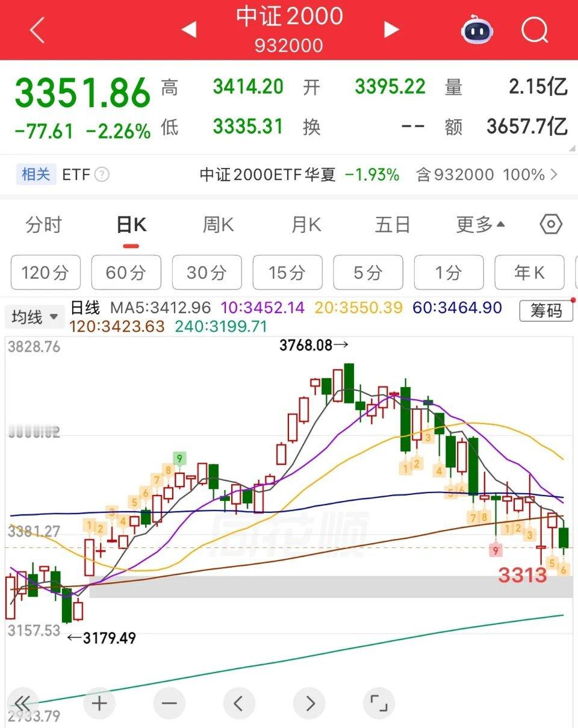Tap the 240:3199.71 moving average value
The image size is (578, 728).
(221, 326)
